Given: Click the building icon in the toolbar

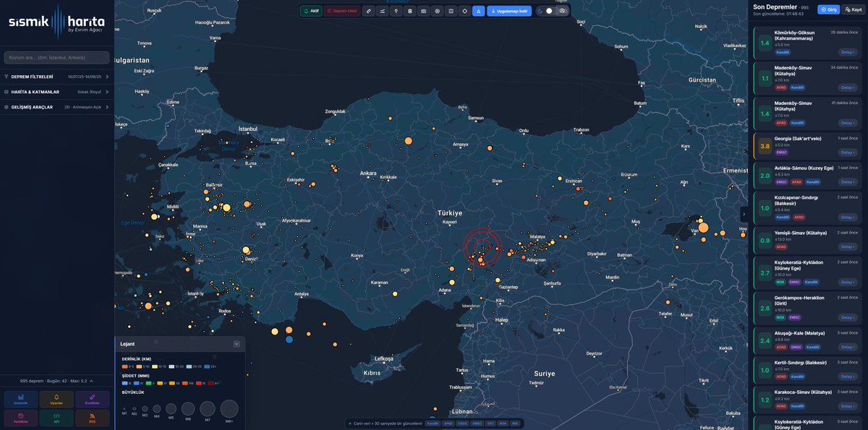Looking at the screenshot, I should [409, 11].
